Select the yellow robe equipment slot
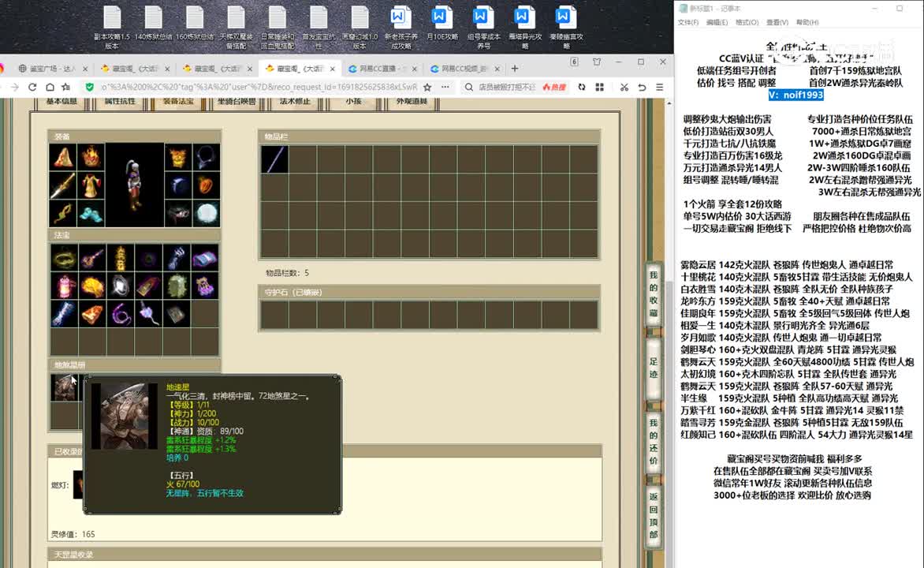 tap(91, 185)
